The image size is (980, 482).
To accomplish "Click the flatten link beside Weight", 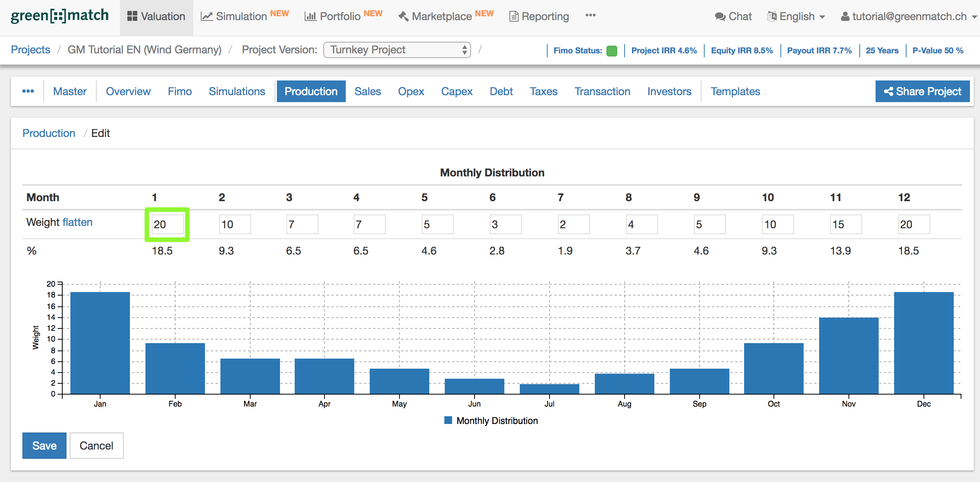I will 77,222.
